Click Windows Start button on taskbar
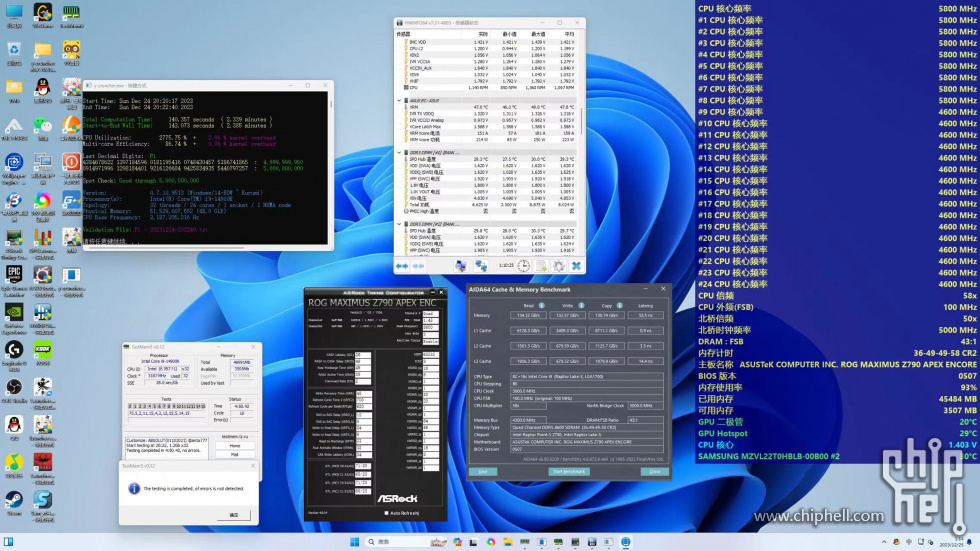 [x=354, y=542]
